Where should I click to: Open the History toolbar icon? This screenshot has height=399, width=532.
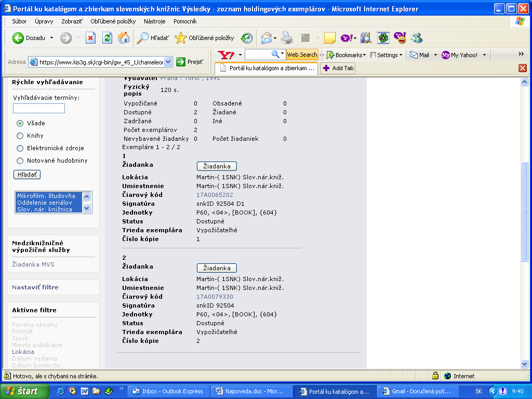click(x=247, y=38)
